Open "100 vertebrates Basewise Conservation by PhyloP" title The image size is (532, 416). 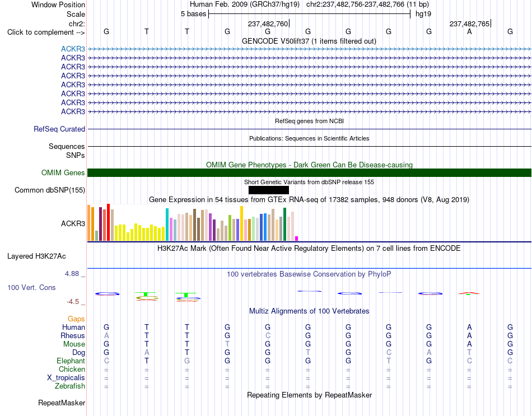point(309,274)
